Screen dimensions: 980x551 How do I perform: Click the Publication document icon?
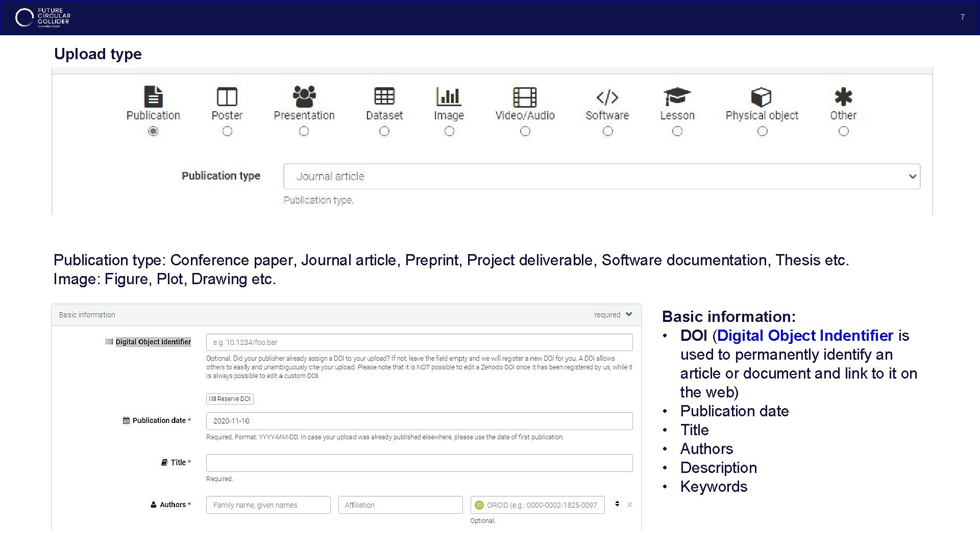pyautogui.click(x=153, y=96)
